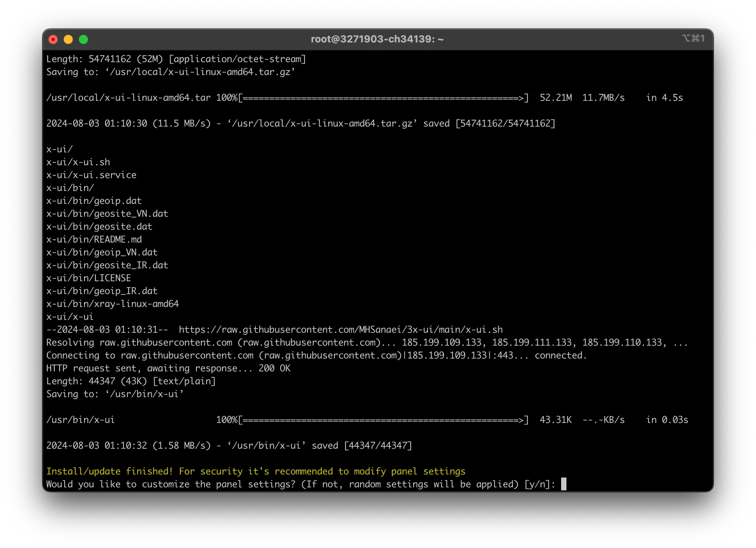This screenshot has width=756, height=548.
Task: Click the line 'x-ui/bin/geosite.dat'
Action: (99, 227)
